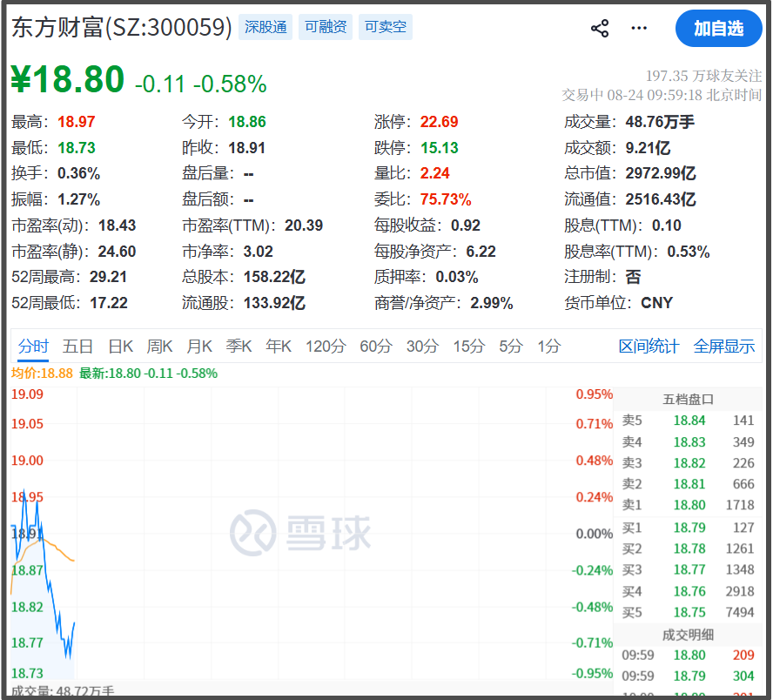
Task: Open the three-dots more options menu
Action: [639, 28]
